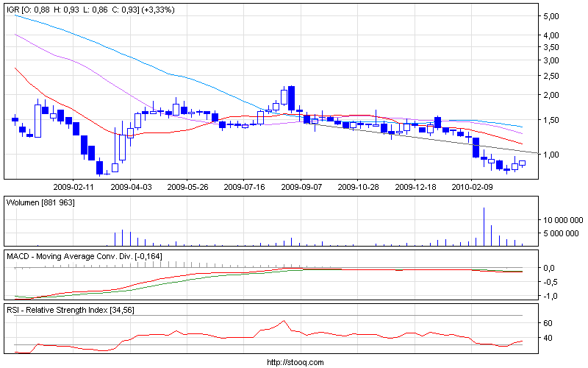Select the 2009-02-11 date label
Viewport: 588px width, 368px height.
tap(73, 187)
